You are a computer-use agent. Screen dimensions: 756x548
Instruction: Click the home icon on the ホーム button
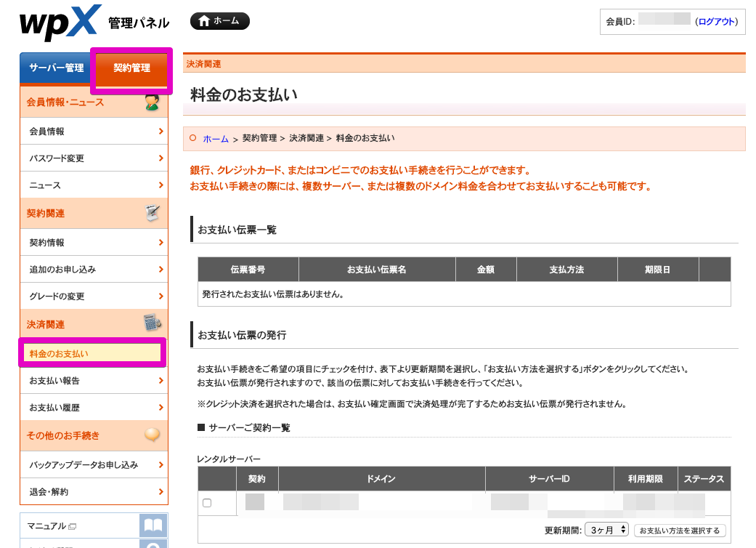click(203, 20)
